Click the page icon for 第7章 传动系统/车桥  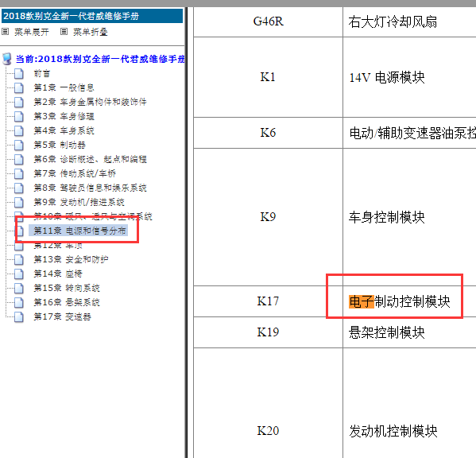tap(19, 173)
